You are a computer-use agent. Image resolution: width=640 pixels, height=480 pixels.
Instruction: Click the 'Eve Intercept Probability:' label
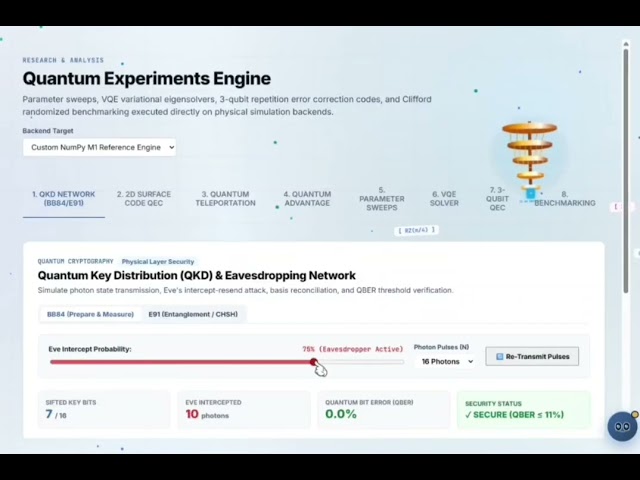coord(90,349)
